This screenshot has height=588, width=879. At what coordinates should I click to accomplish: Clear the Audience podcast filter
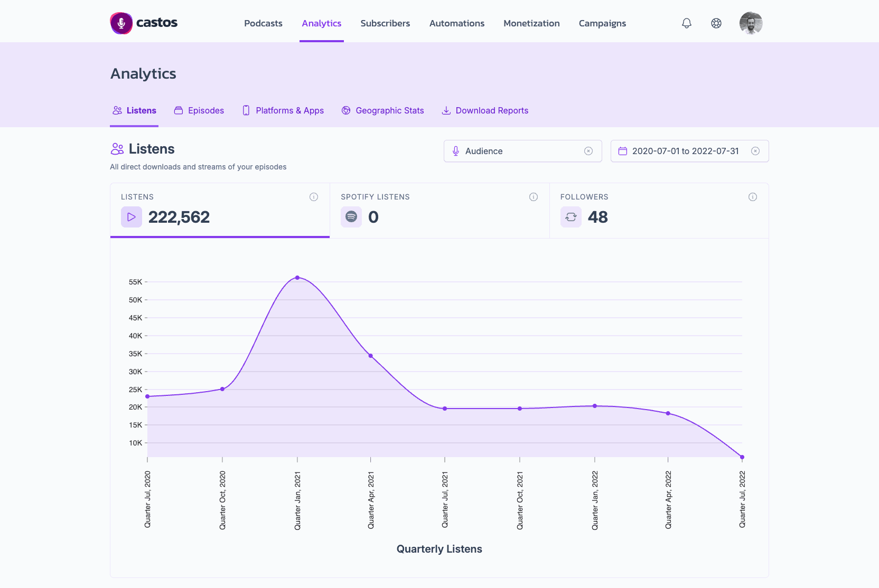[x=588, y=151]
